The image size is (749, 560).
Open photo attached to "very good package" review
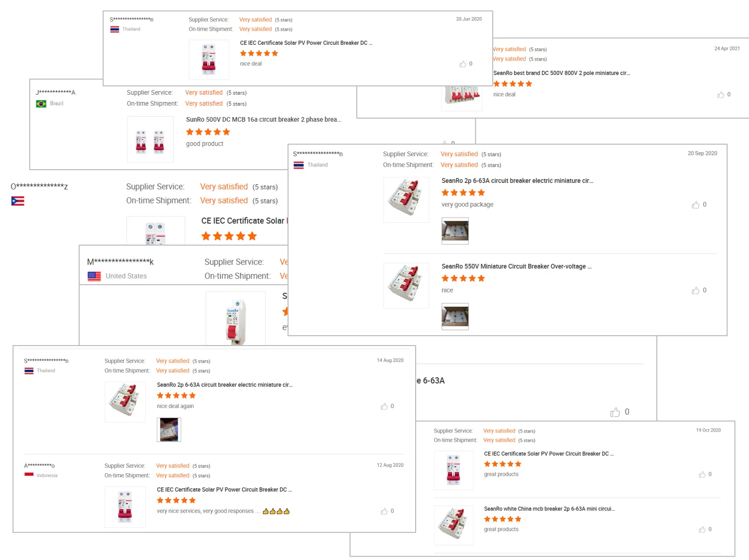point(455,231)
